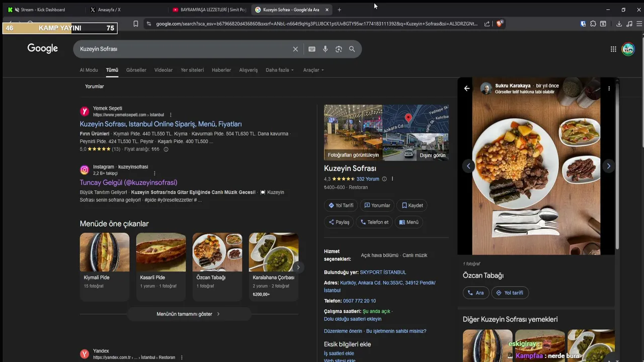Click the share icon in the address bar
This screenshot has width=644, height=362.
[487, 24]
